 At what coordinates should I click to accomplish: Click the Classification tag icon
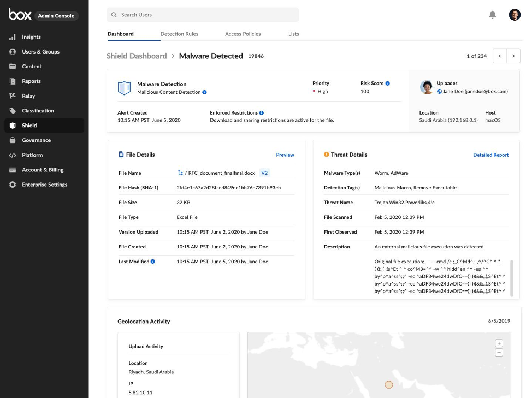coord(13,111)
